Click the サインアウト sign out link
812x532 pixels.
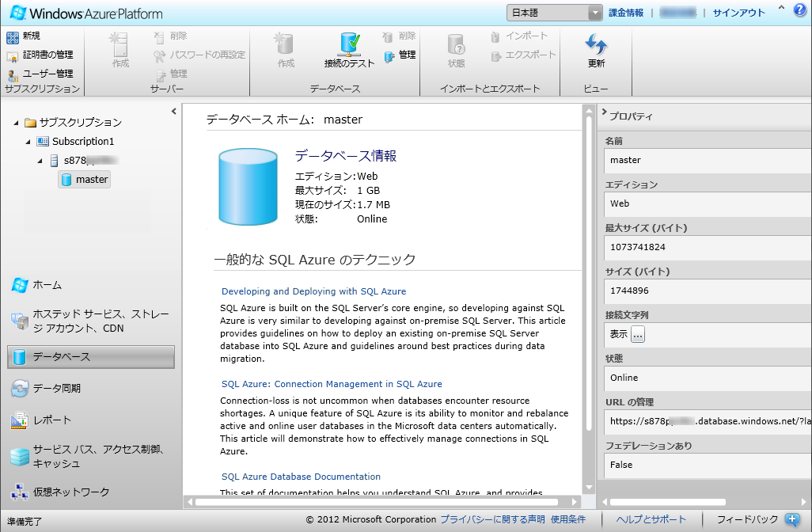point(738,13)
